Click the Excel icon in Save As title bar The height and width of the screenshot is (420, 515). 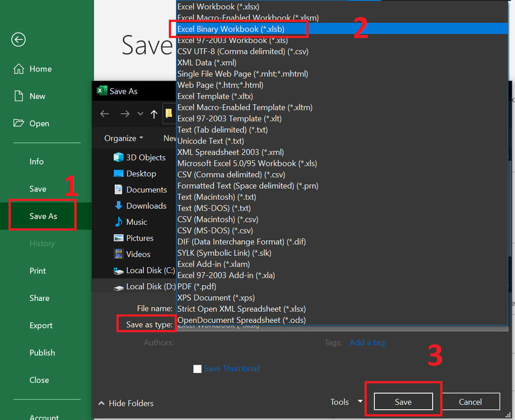102,90
